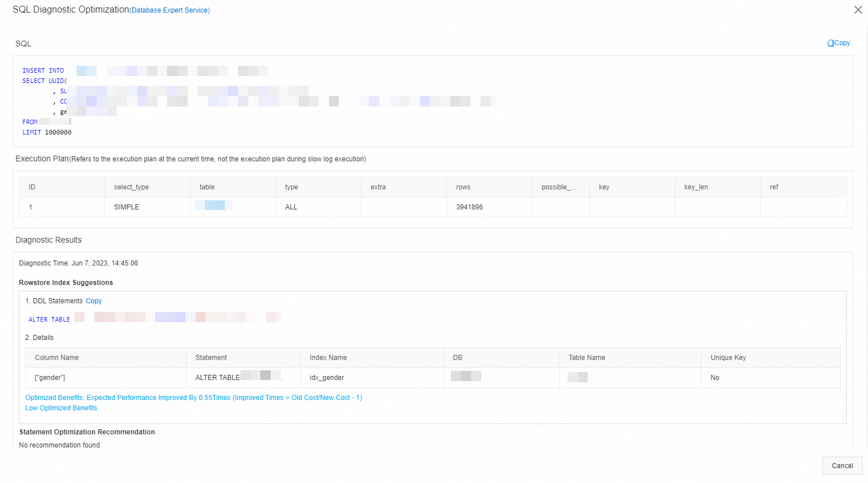Image resolution: width=868 pixels, height=483 pixels.
Task: Click the Low Optimized Benefits link
Action: 61,408
